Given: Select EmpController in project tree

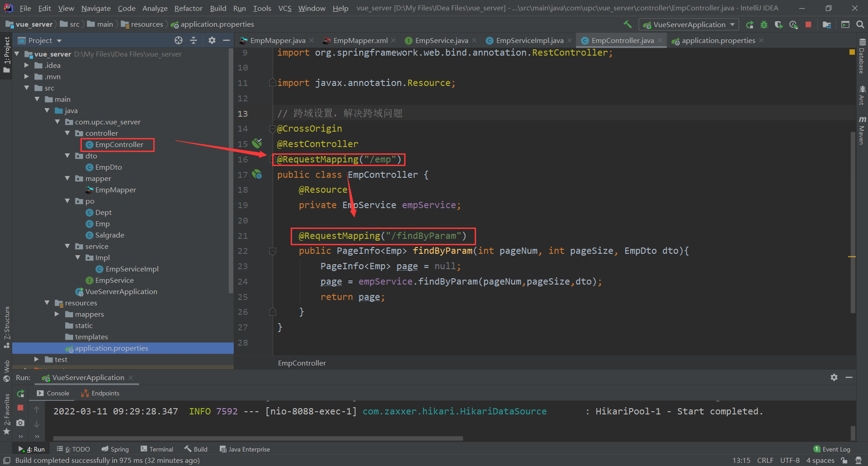Looking at the screenshot, I should [119, 144].
